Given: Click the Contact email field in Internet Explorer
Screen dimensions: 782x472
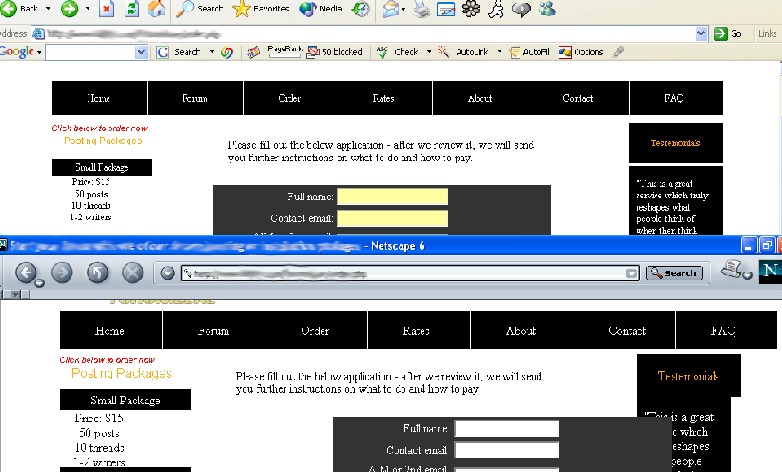Looking at the screenshot, I should 392,218.
